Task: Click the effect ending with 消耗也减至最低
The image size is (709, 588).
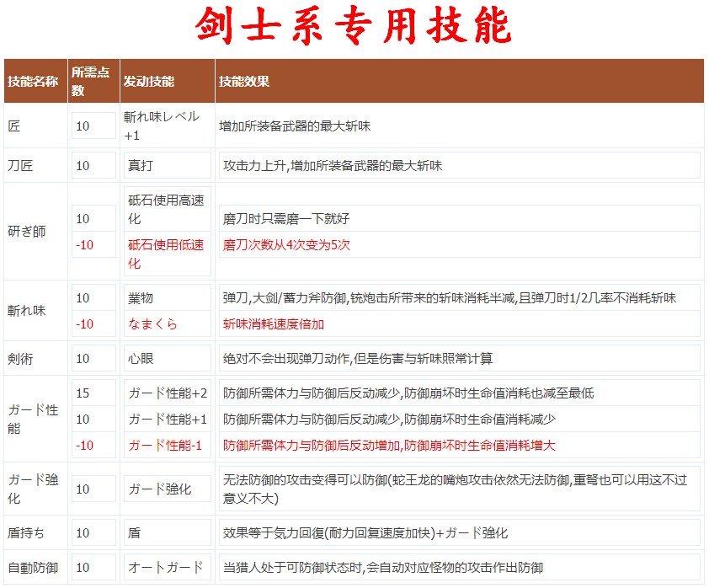Action: pos(408,393)
